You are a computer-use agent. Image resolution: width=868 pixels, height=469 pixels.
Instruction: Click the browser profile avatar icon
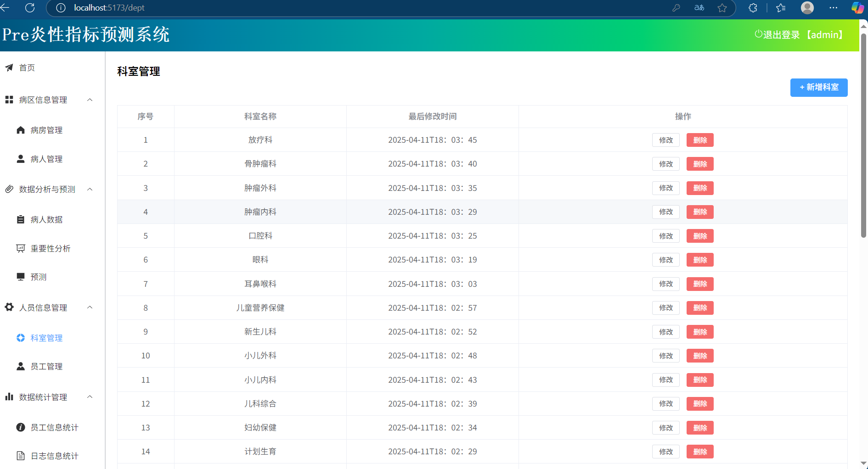(x=807, y=8)
